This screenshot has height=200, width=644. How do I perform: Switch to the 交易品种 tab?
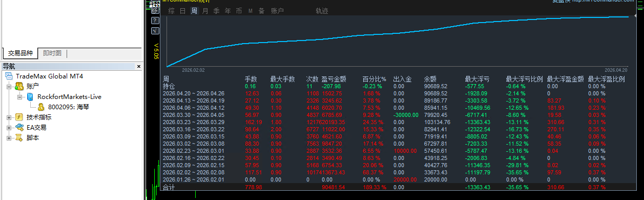click(20, 53)
